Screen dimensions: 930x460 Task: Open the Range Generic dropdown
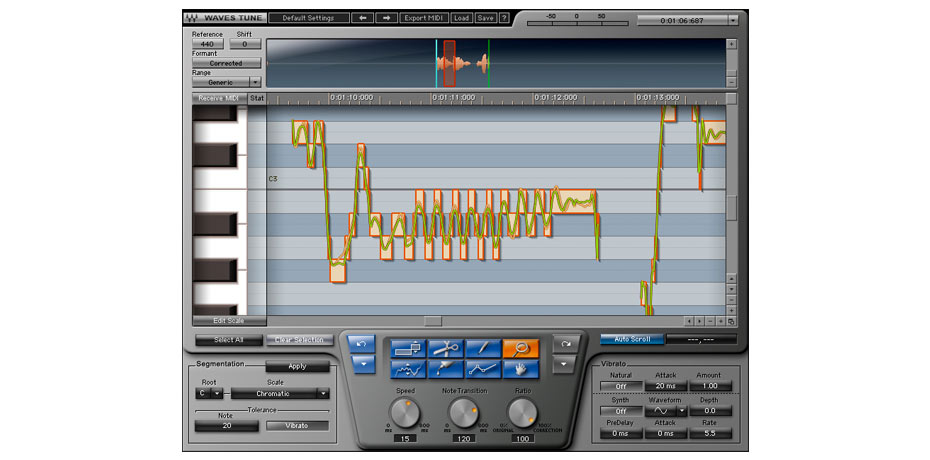pyautogui.click(x=227, y=82)
